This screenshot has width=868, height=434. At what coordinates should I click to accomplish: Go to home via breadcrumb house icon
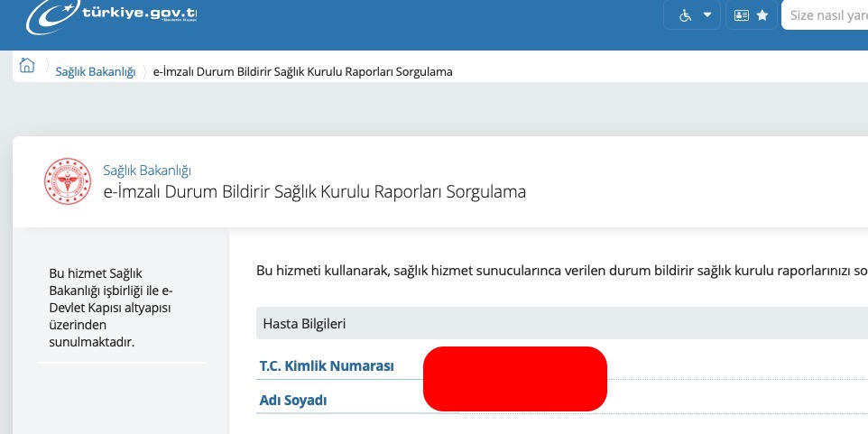28,66
